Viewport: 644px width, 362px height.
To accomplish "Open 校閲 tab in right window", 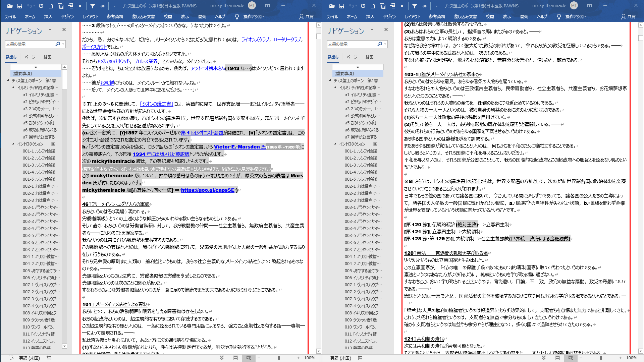I will click(x=490, y=17).
